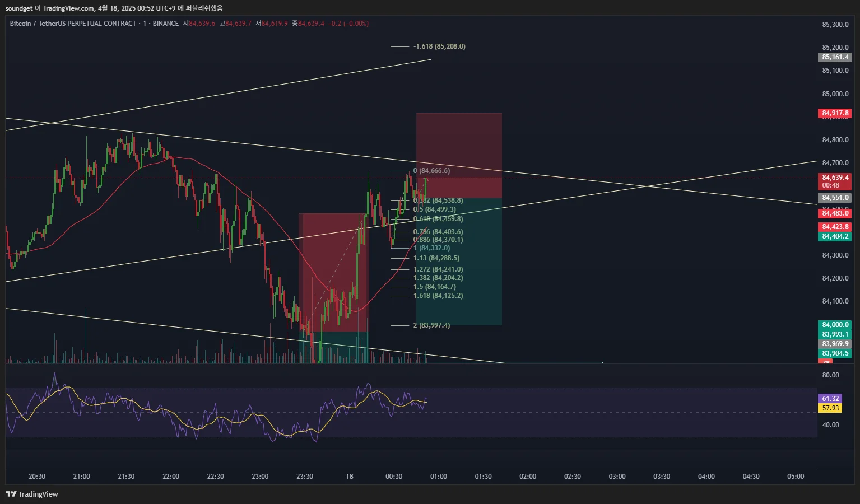
Task: Select the 03:00 time axis label
Action: click(x=617, y=477)
